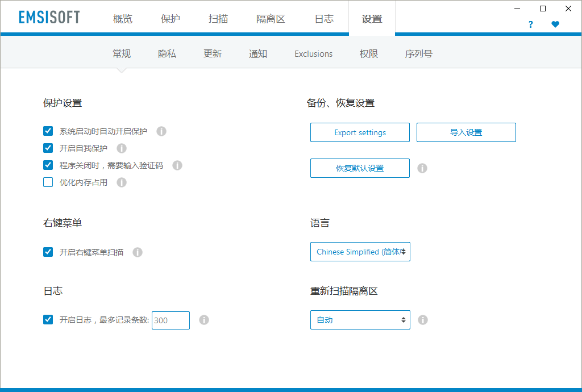The height and width of the screenshot is (392, 582).
Task: Close the Emsisoft window
Action: 568,9
